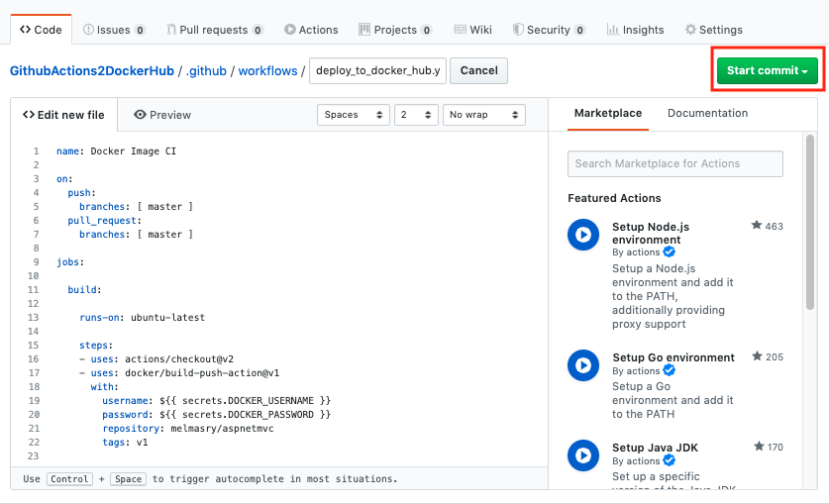Click the Setup Go environment play icon
Viewport: 829px width, 504px height.
pos(583,365)
